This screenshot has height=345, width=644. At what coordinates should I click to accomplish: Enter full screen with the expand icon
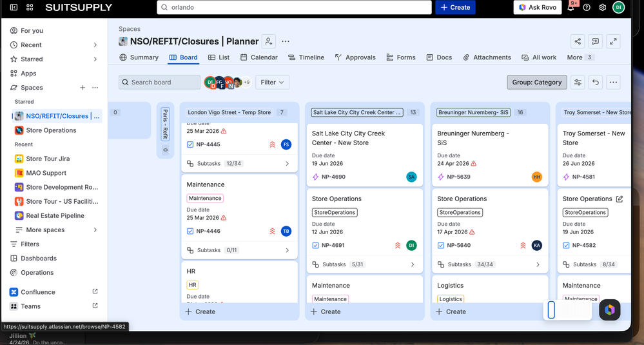[613, 41]
